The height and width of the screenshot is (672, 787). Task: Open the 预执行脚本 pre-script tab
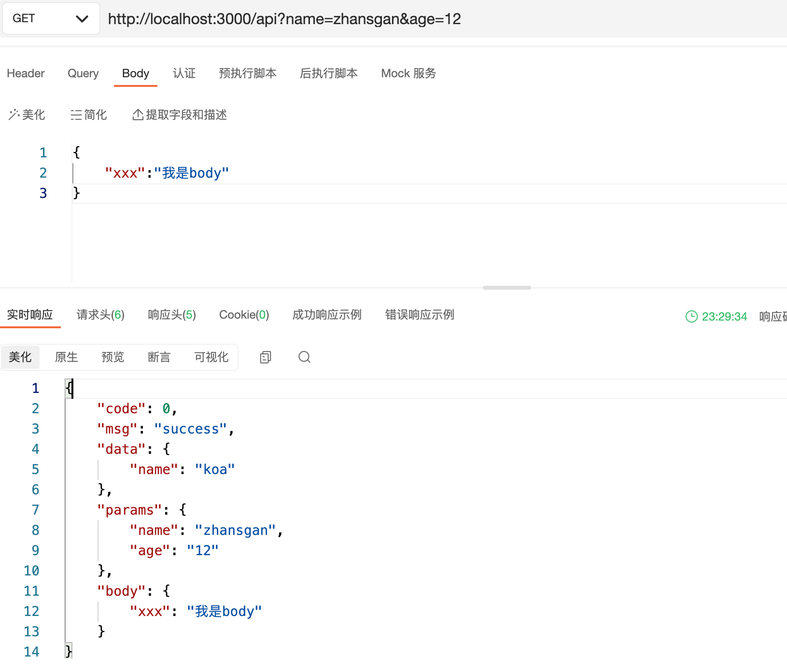pyautogui.click(x=248, y=73)
